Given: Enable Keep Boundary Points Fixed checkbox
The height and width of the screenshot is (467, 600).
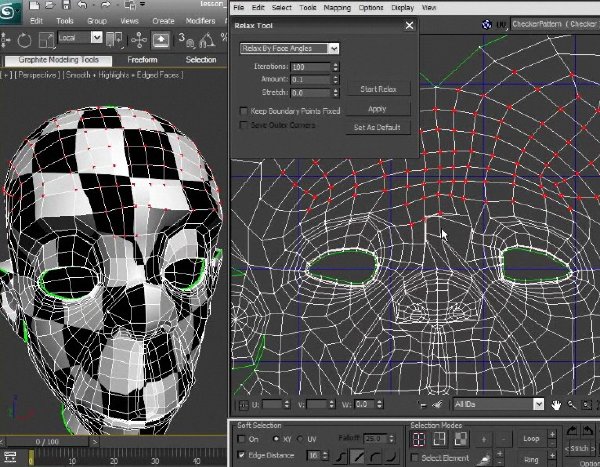Looking at the screenshot, I should point(243,111).
